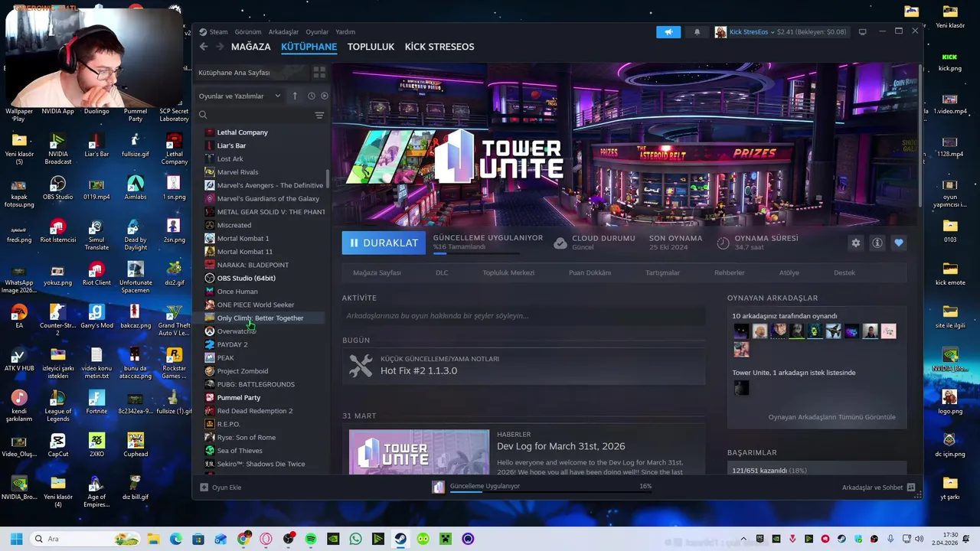Select the Riot Client desktop icon
This screenshot has height=551, width=980.
pyautogui.click(x=96, y=274)
